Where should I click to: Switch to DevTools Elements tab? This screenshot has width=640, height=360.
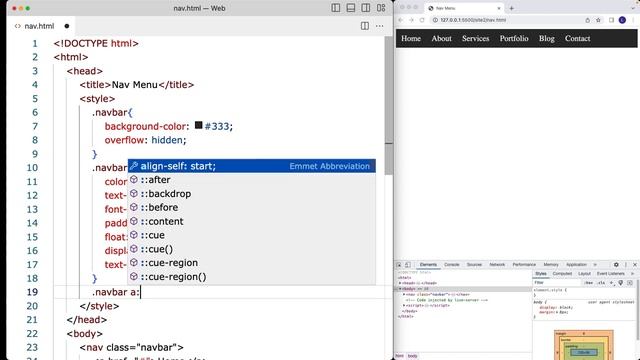pos(428,264)
